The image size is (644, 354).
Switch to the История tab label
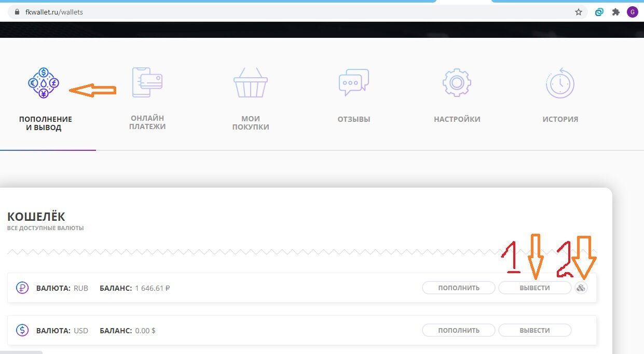[x=560, y=119]
